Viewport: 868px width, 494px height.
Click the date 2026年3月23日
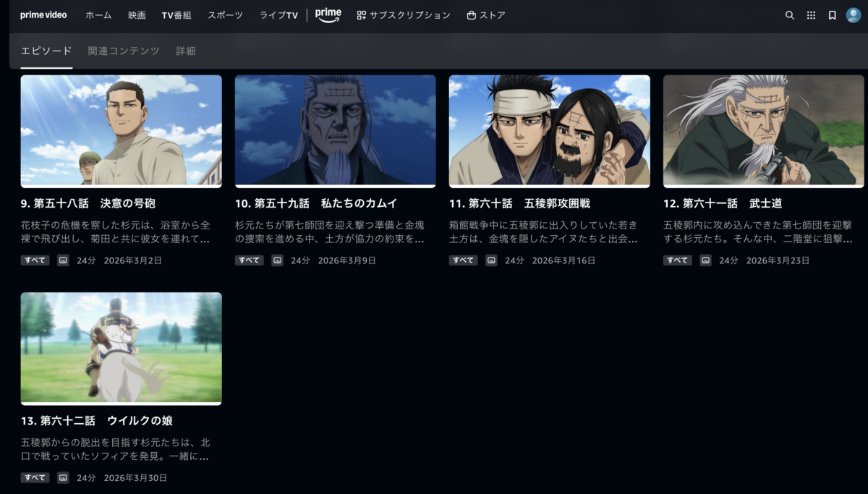[x=778, y=260]
